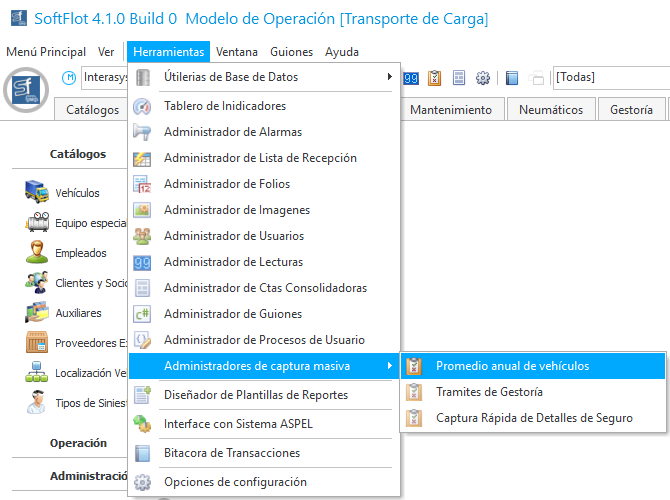Open the Operación section in sidebar
This screenshot has height=500, width=670.
point(78,443)
